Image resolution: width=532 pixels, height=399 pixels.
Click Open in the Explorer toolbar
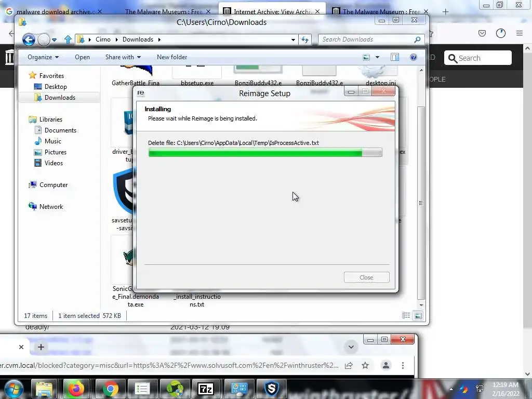pos(83,57)
